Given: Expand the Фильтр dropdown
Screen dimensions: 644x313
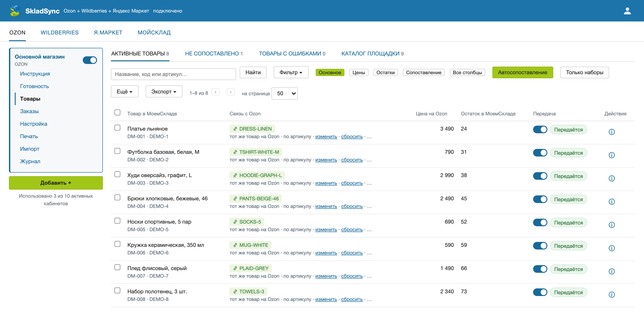Looking at the screenshot, I should (x=291, y=72).
